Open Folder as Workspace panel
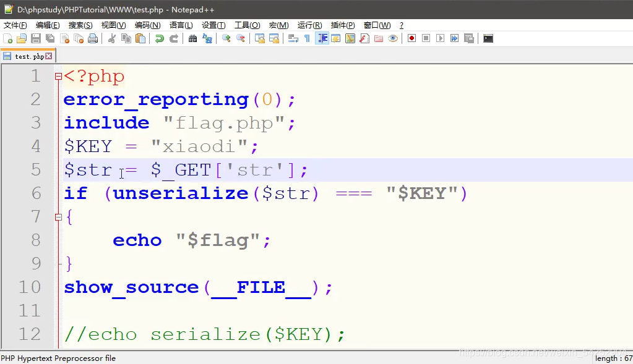The width and height of the screenshot is (633, 364). click(x=379, y=38)
